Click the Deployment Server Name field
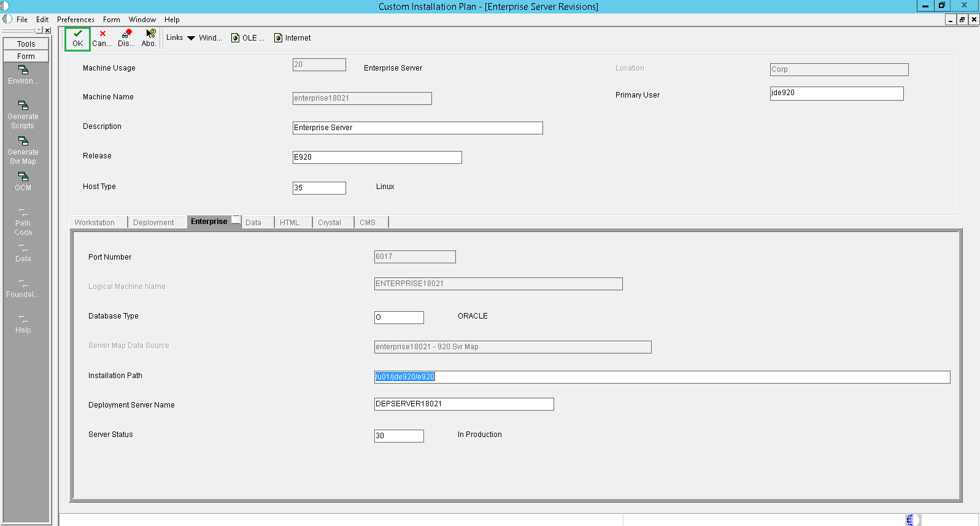The image size is (980, 526). [x=464, y=404]
